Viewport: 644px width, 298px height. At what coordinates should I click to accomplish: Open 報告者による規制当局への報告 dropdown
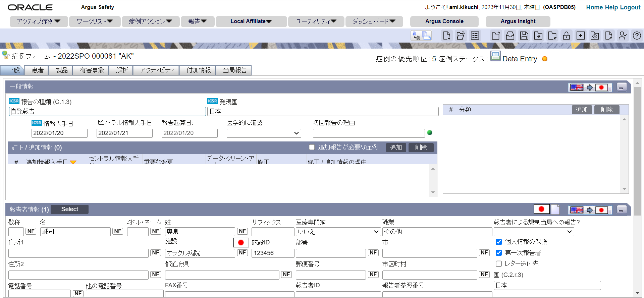(x=534, y=232)
